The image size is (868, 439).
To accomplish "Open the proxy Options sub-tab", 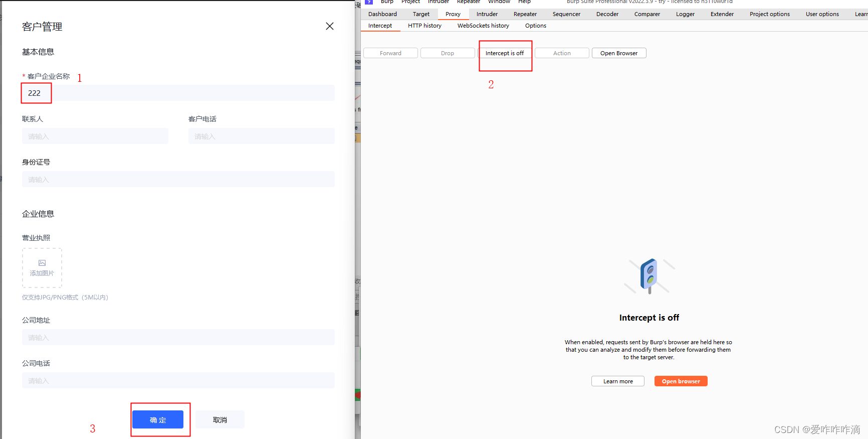I will 536,26.
